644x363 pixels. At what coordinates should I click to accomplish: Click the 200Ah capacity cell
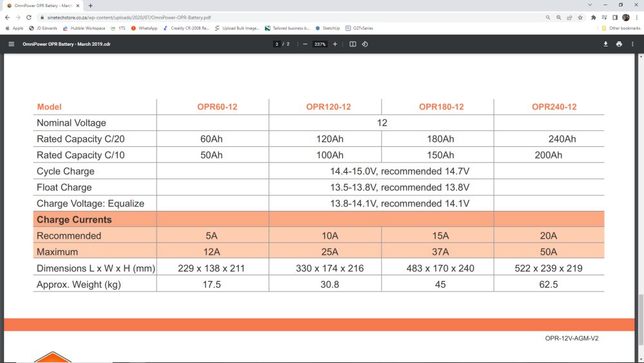[x=548, y=155]
